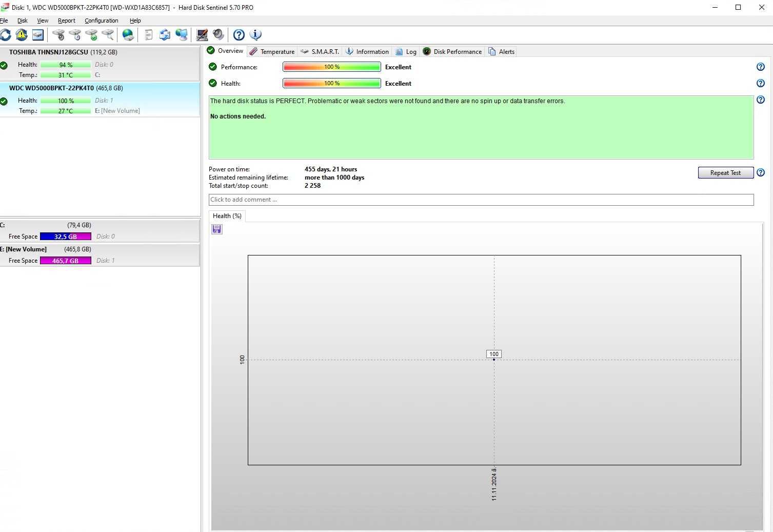The image size is (773, 532).
Task: Click the help icon next to Repeat Test
Action: coord(761,172)
